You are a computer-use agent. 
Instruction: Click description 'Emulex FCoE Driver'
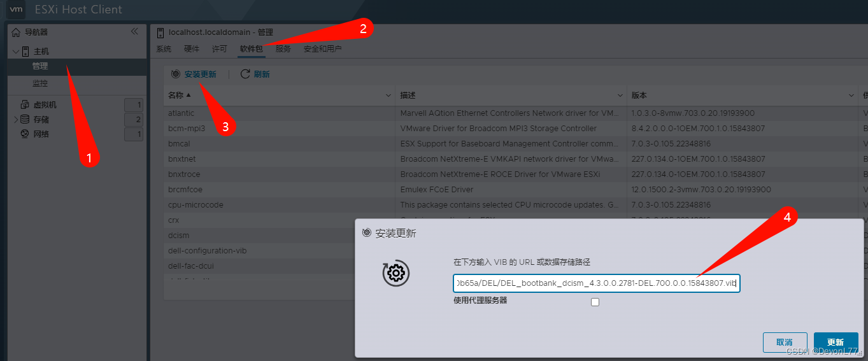pyautogui.click(x=437, y=190)
